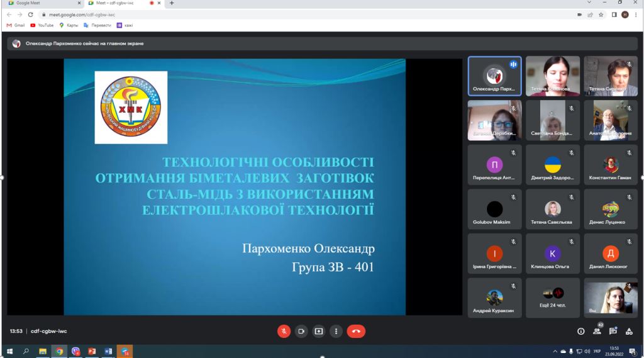Unmute the microphone in Meet
The width and height of the screenshot is (644, 358).
(x=284, y=332)
